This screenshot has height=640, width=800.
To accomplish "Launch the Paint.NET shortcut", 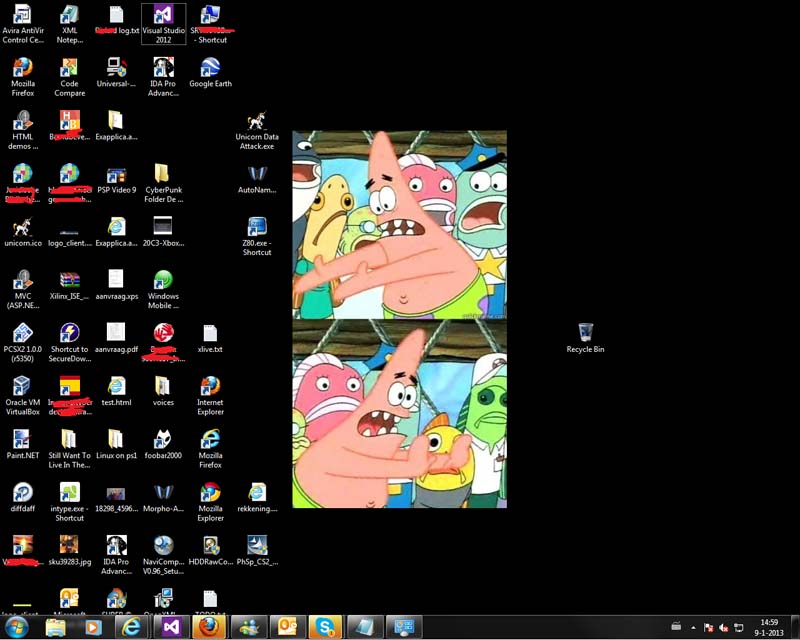I will [23, 444].
